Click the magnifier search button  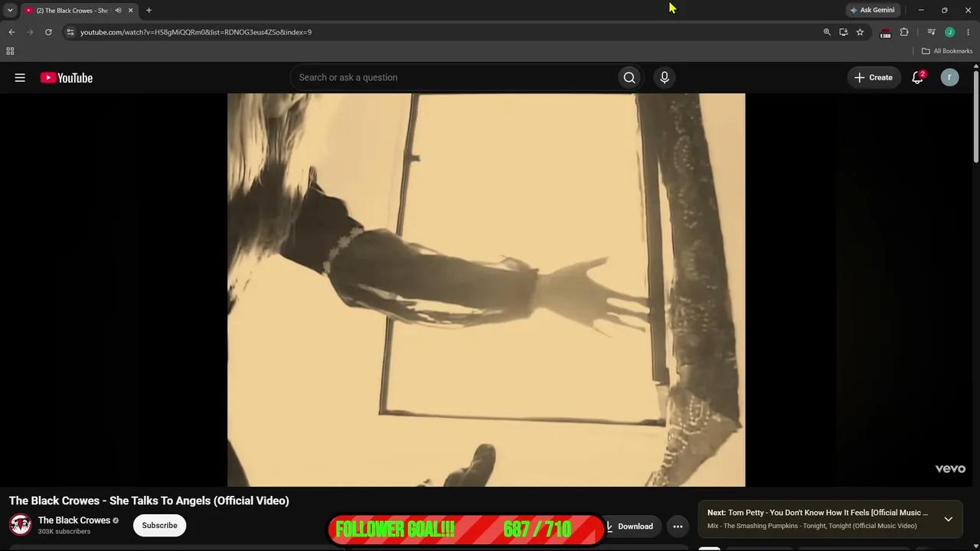(x=629, y=77)
